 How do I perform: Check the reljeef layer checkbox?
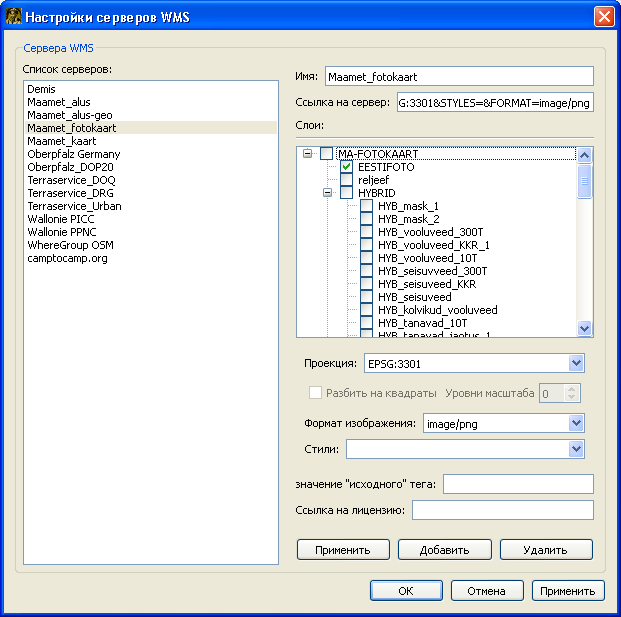347,180
